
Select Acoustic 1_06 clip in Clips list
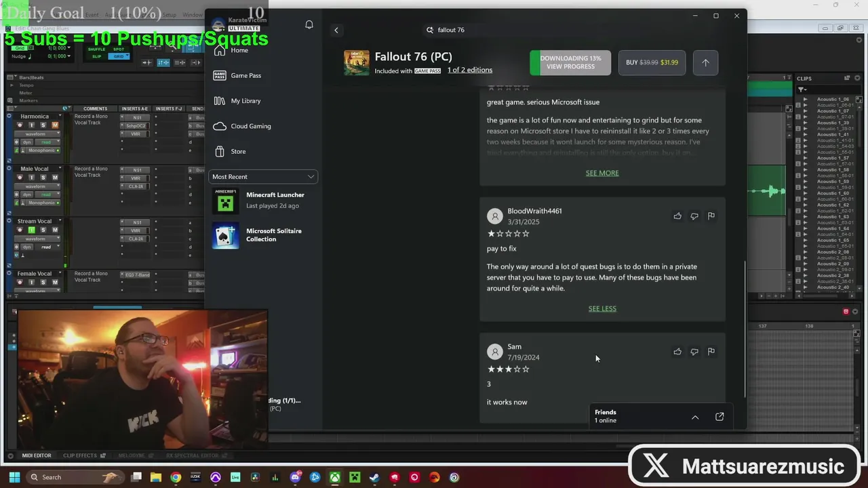pyautogui.click(x=833, y=100)
